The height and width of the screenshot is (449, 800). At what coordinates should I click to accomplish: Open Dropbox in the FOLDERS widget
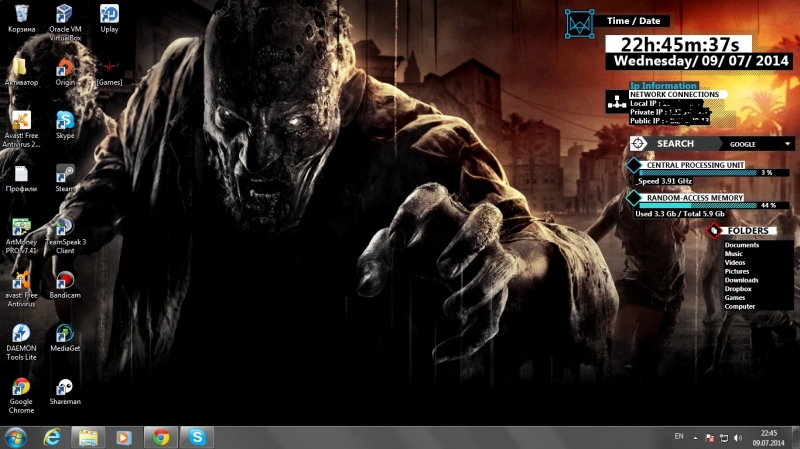(738, 289)
